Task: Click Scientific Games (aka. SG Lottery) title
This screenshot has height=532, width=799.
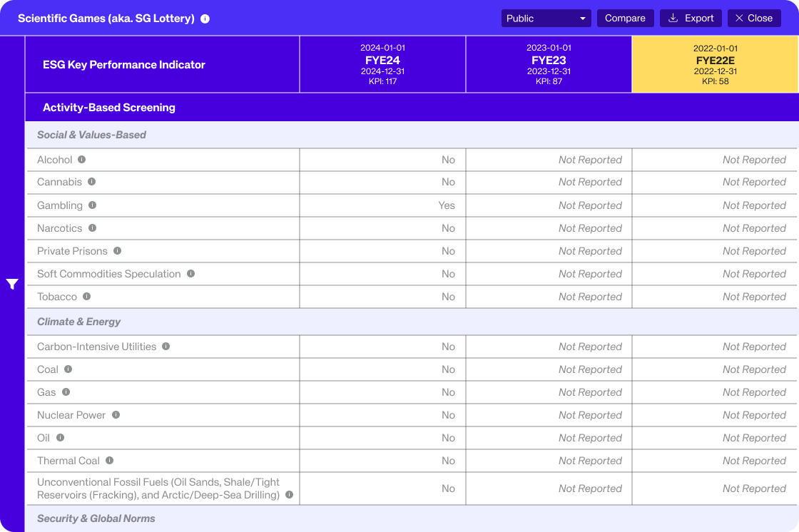Action: tap(106, 19)
